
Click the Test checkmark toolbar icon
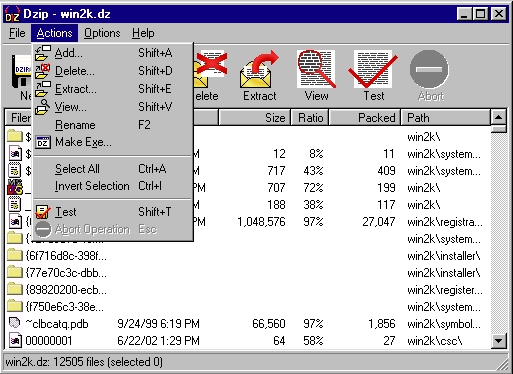click(x=373, y=69)
